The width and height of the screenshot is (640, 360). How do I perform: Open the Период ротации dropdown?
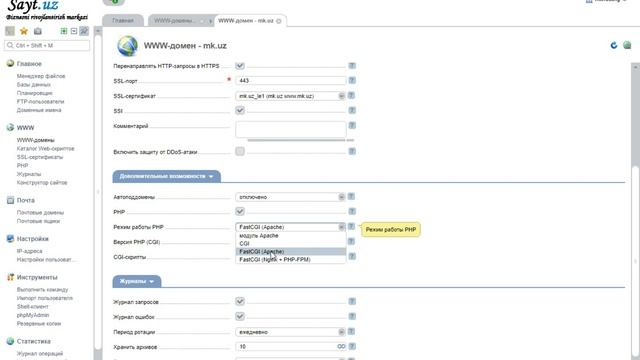pos(290,332)
